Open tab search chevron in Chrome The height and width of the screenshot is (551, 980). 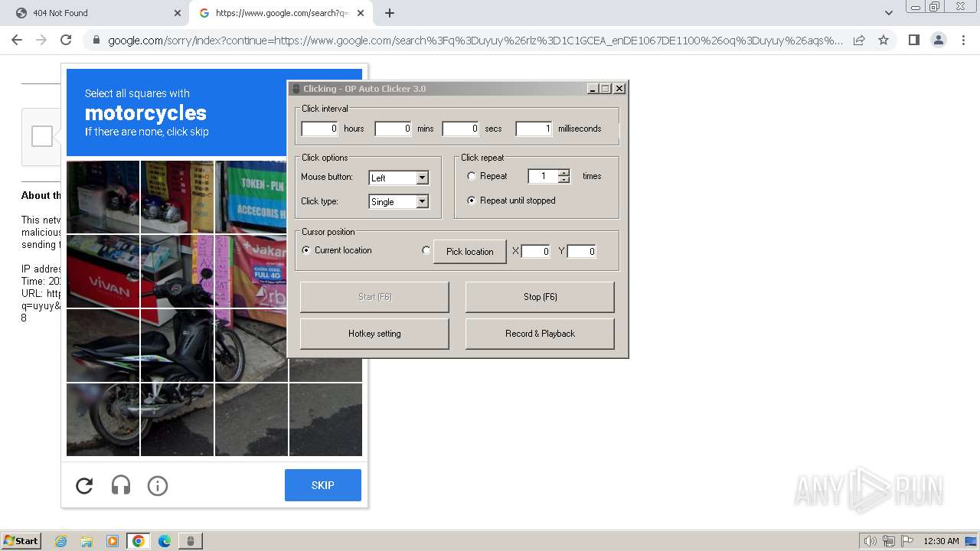click(888, 13)
